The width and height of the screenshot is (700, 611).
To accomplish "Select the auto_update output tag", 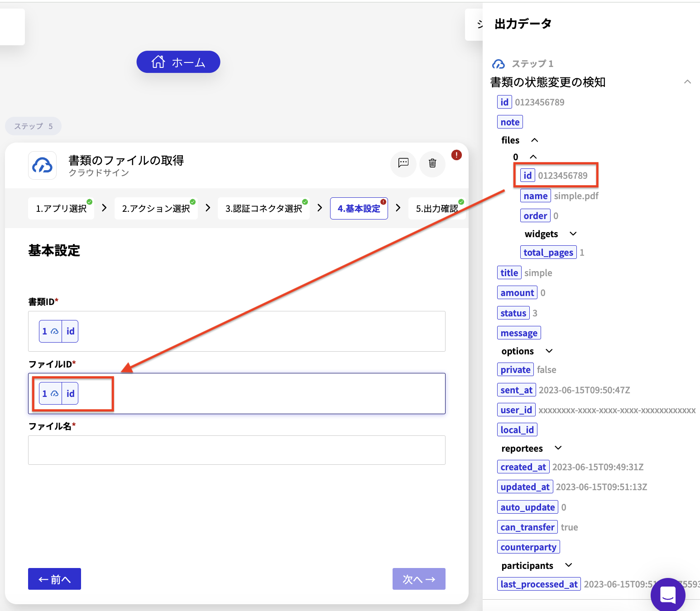I will point(527,507).
